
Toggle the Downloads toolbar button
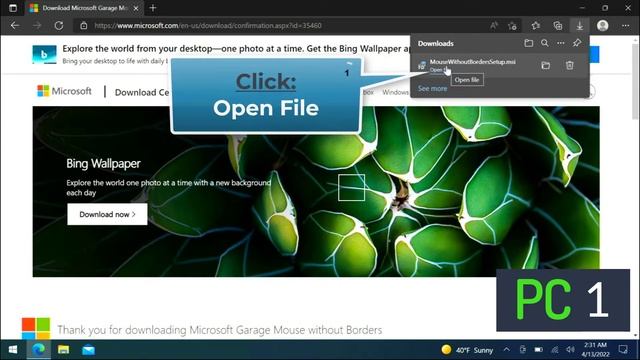[580, 25]
